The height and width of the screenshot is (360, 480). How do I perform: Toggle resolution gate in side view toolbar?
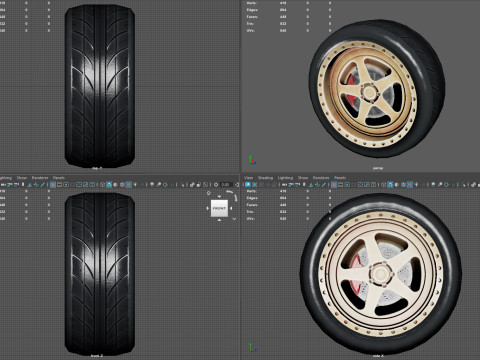(347, 184)
